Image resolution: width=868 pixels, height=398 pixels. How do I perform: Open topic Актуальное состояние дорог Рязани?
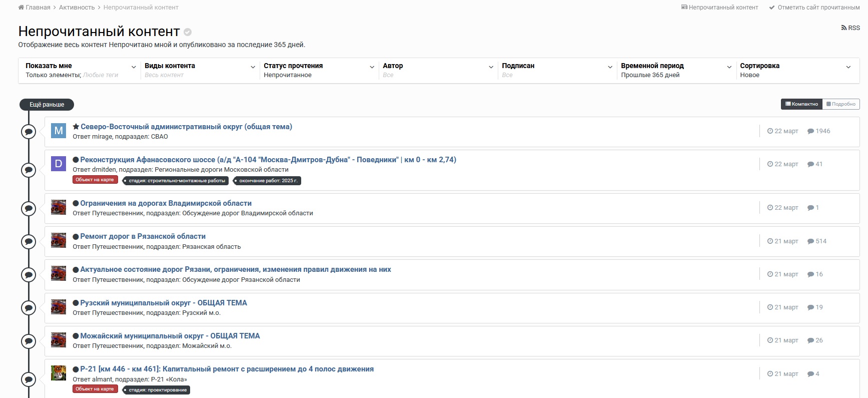click(x=236, y=269)
